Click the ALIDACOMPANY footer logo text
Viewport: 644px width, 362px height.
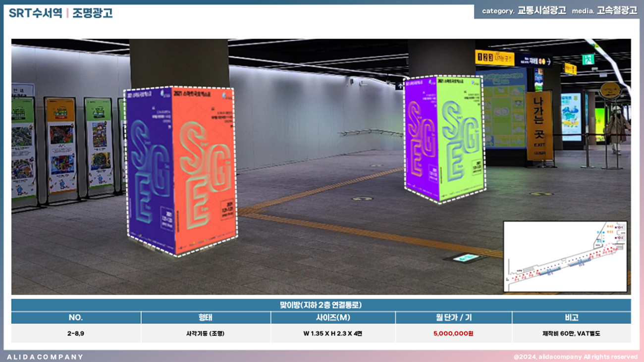tap(45, 357)
